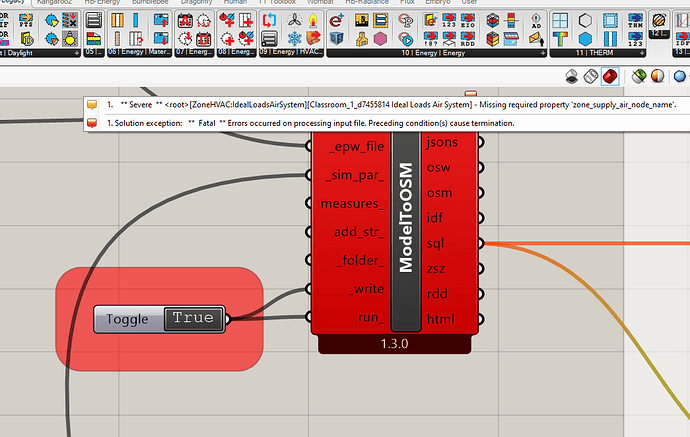
Task: Enable the shaded red cylinder preview mode
Action: [610, 77]
